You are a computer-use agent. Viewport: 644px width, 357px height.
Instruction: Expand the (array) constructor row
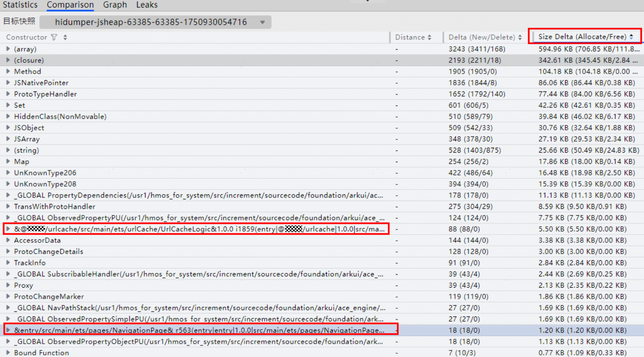tap(8, 49)
